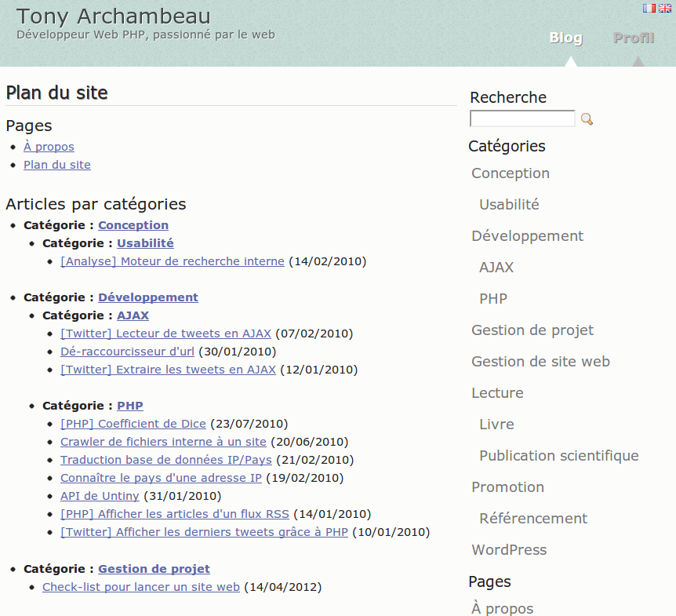Open the [PHP] Coefficient de Dice article
The height and width of the screenshot is (616, 676).
coord(133,424)
